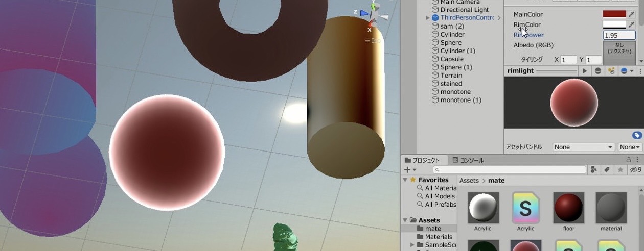
Task: Select the Acrylic material sphere thumbnail
Action: pyautogui.click(x=483, y=208)
